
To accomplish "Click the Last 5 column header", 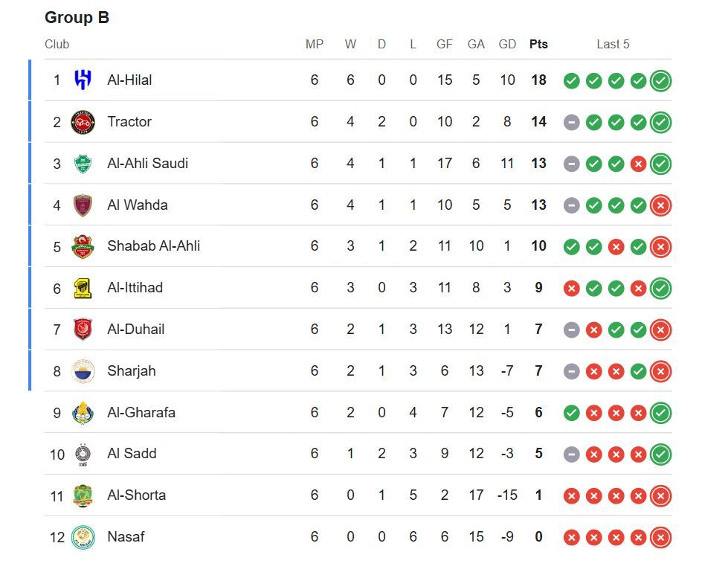I will (613, 45).
